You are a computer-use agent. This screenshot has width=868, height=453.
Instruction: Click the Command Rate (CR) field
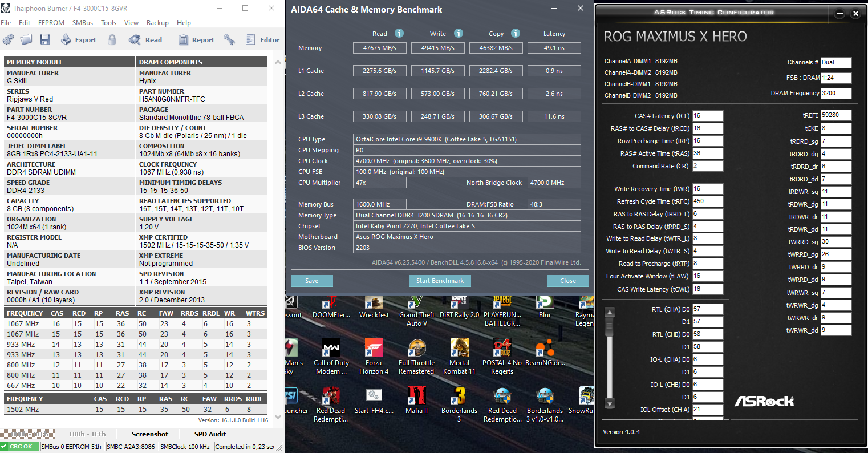pyautogui.click(x=708, y=166)
